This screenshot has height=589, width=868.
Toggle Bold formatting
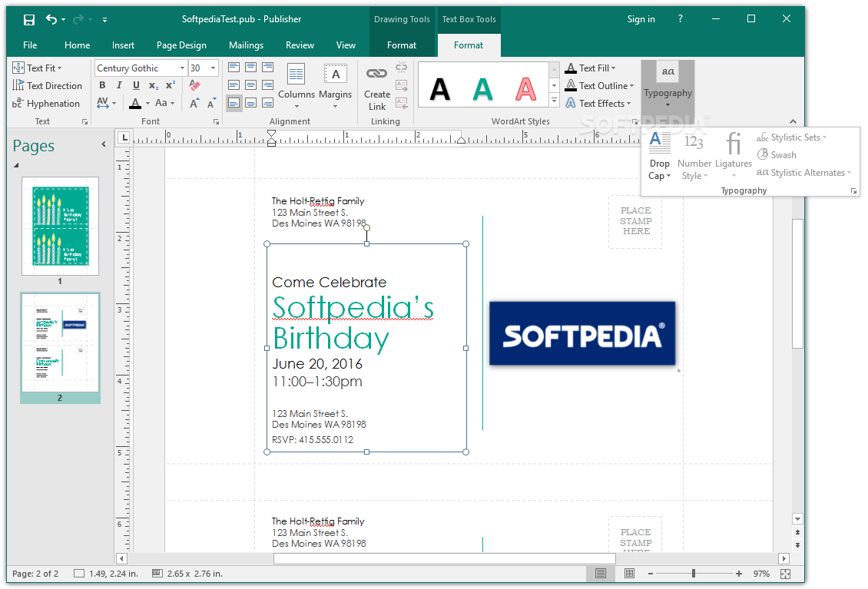coord(102,85)
